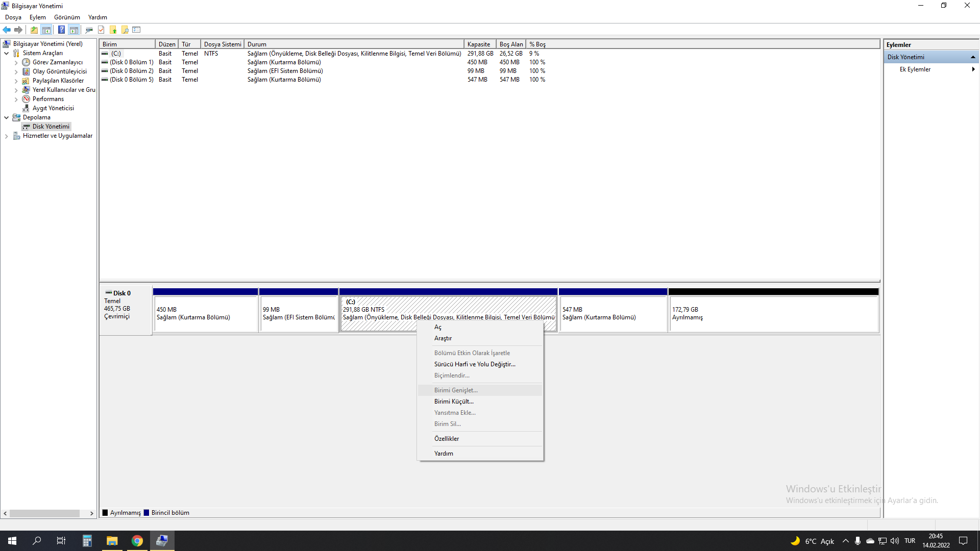The image size is (980, 551).
Task: Open Chrome from the taskbar
Action: click(137, 541)
